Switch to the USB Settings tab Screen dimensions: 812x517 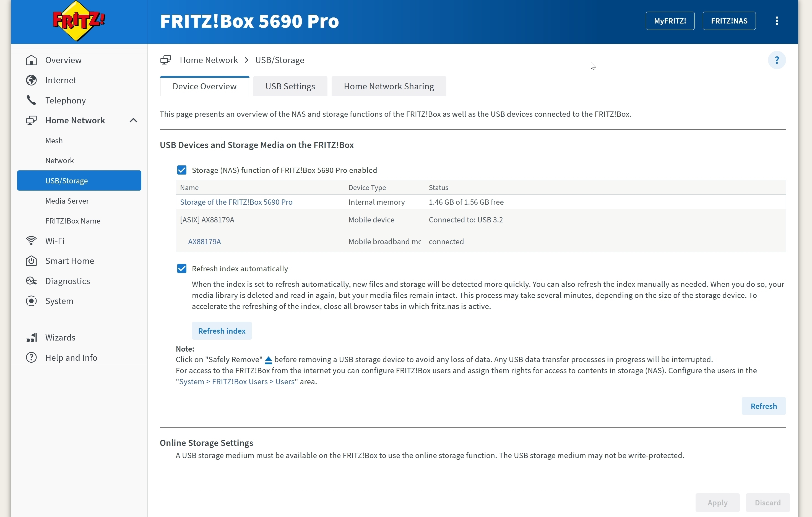(x=290, y=86)
